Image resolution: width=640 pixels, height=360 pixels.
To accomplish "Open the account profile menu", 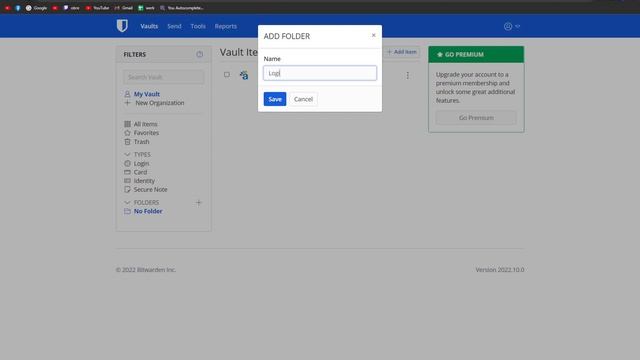I will 511,26.
